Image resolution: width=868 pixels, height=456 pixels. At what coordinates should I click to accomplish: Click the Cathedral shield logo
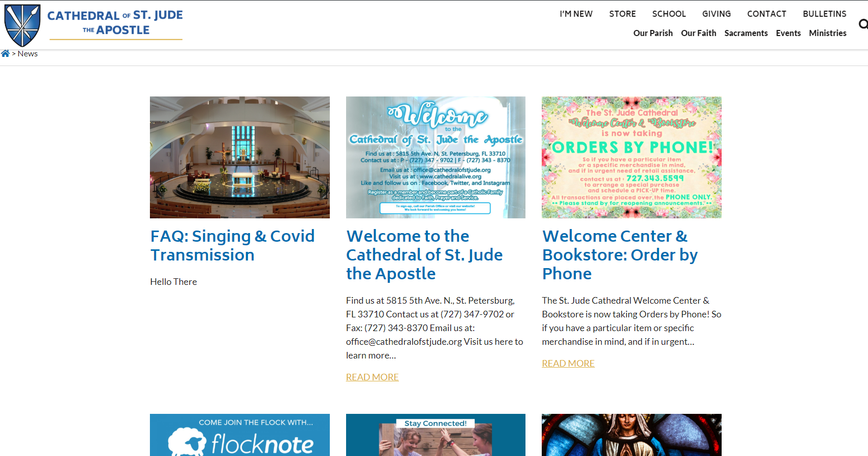coord(22,25)
